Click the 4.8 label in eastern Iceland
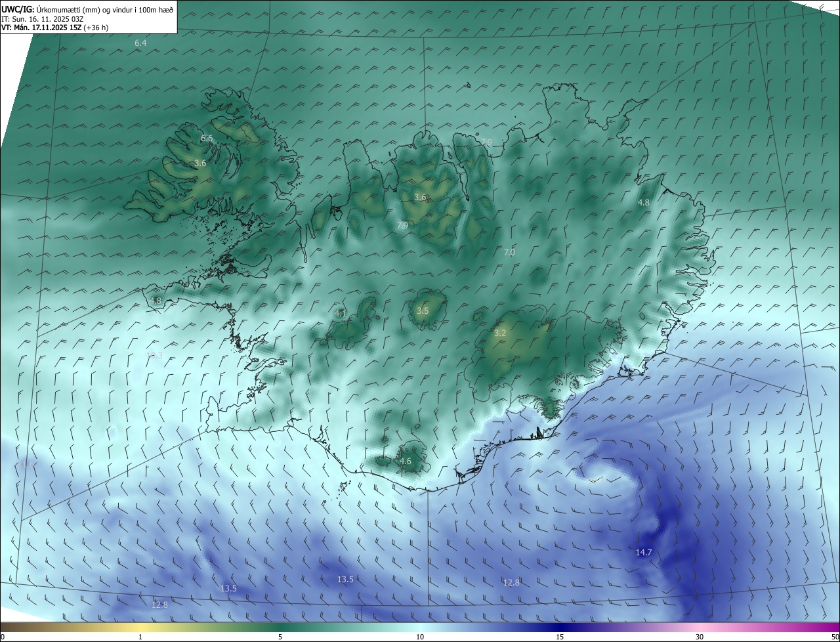 644,203
